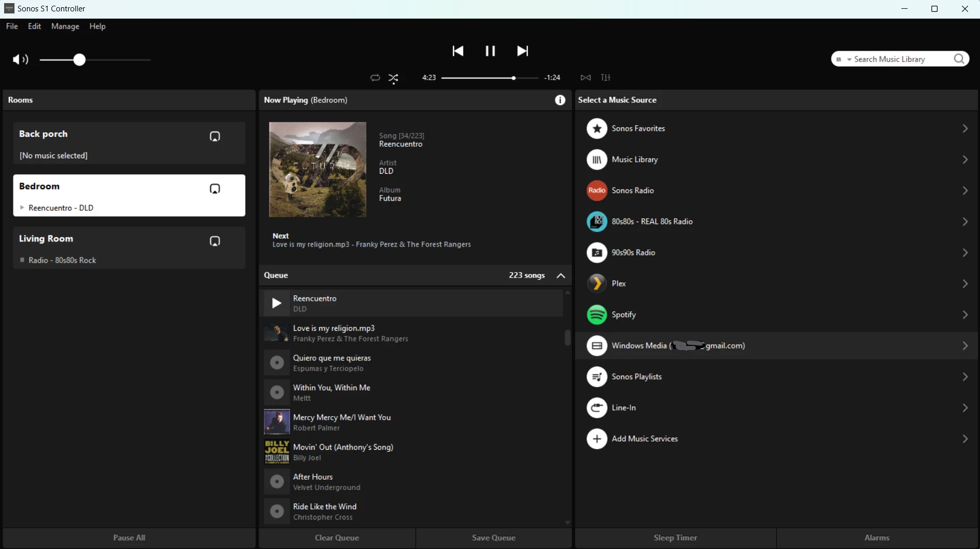The height and width of the screenshot is (549, 980).
Task: Toggle repeat mode
Action: click(375, 78)
